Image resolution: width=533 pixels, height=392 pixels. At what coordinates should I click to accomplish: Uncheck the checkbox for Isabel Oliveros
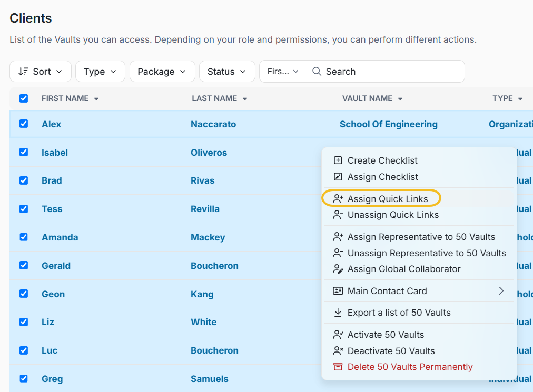[24, 152]
